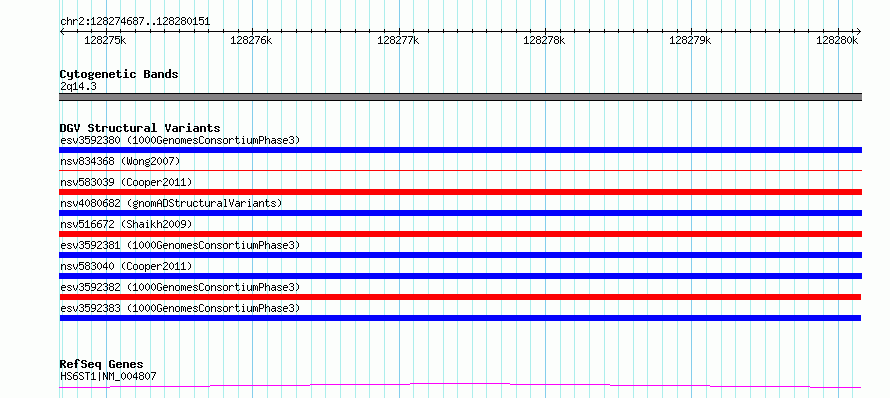Click the esv3592380 blue variant bar
The image size is (890, 398).
[x=460, y=150]
